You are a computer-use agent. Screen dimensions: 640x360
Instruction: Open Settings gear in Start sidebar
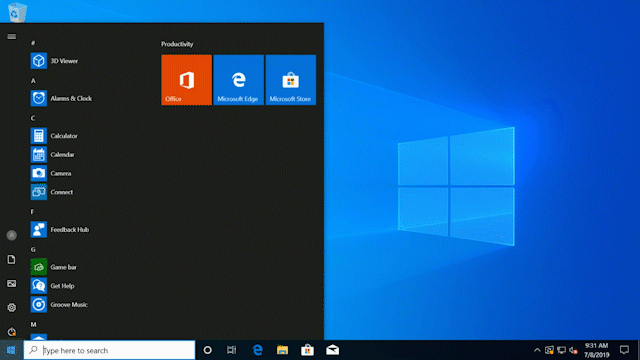tap(11, 307)
